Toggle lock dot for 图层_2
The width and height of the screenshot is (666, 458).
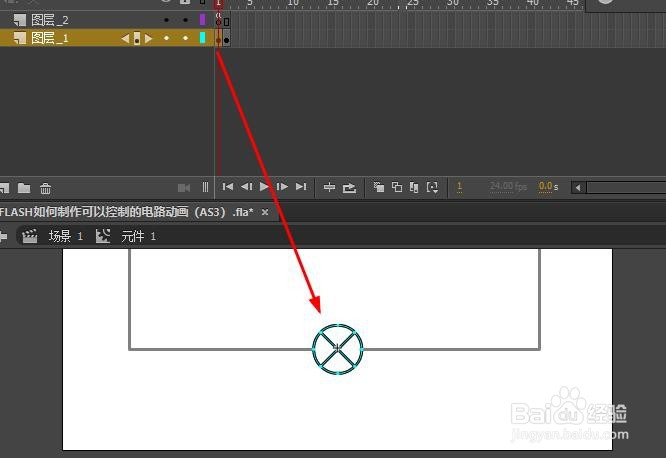pyautogui.click(x=186, y=20)
